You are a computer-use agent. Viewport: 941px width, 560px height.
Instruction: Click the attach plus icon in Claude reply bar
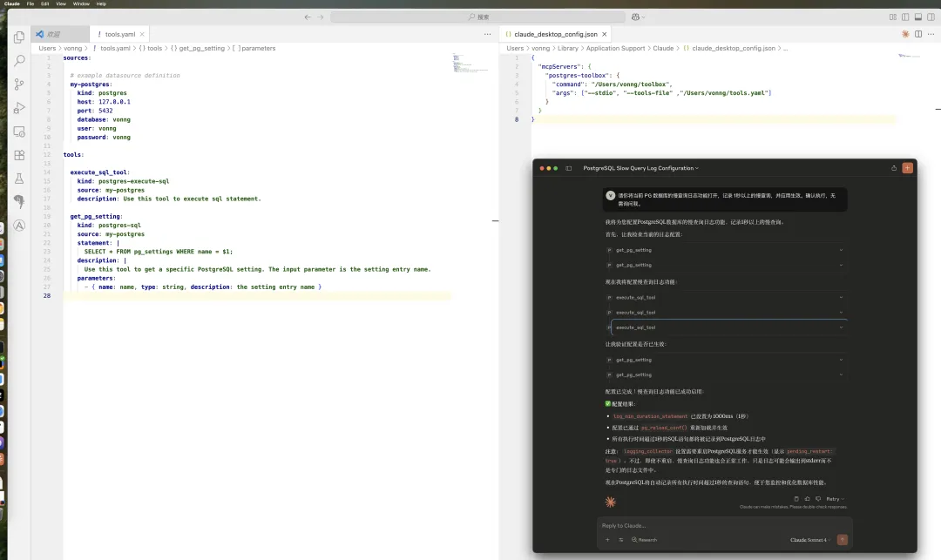click(607, 540)
